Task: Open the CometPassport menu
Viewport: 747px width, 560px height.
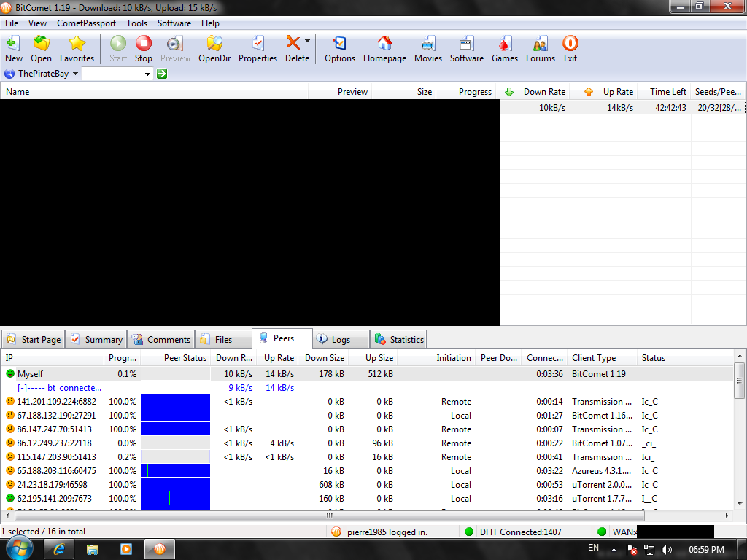Action: (x=87, y=23)
